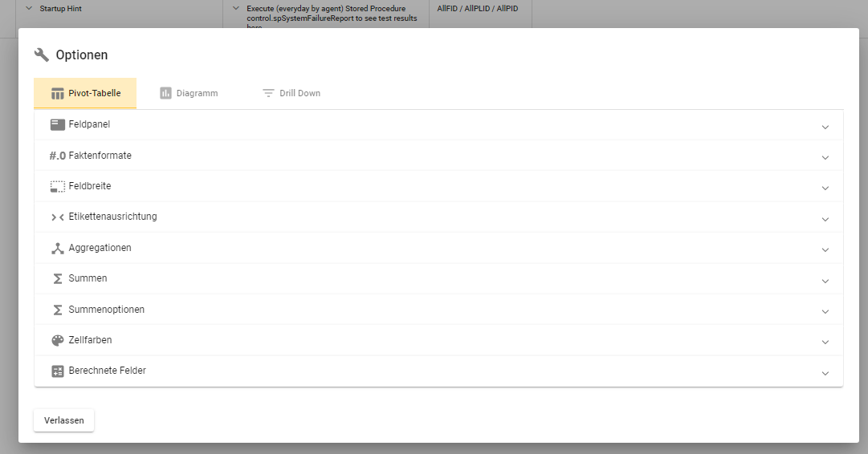Expand the Feldpanel section chevron

tap(825, 127)
